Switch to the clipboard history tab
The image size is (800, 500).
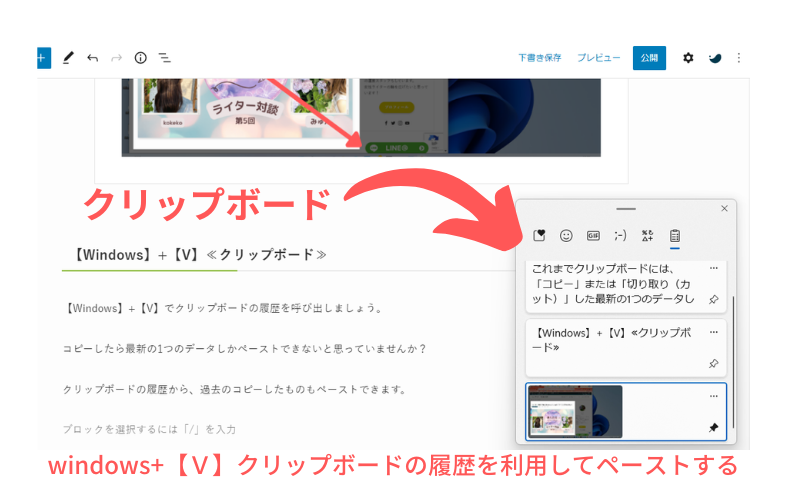coord(674,236)
